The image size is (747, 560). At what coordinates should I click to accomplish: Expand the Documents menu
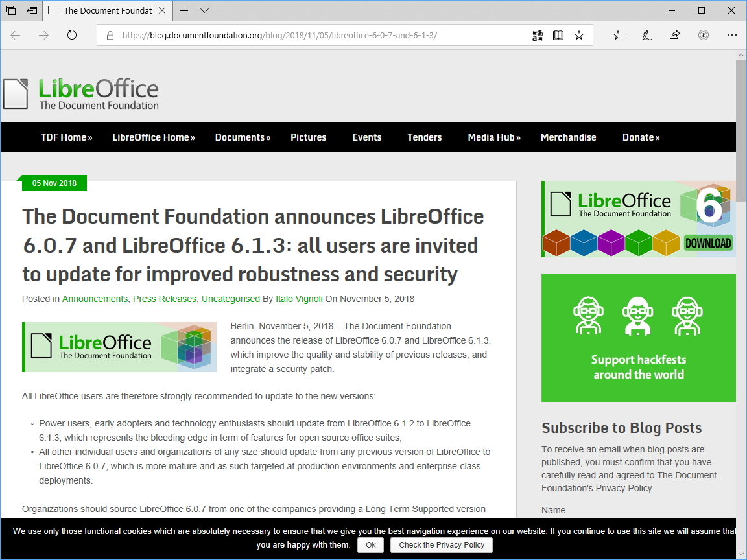[243, 137]
